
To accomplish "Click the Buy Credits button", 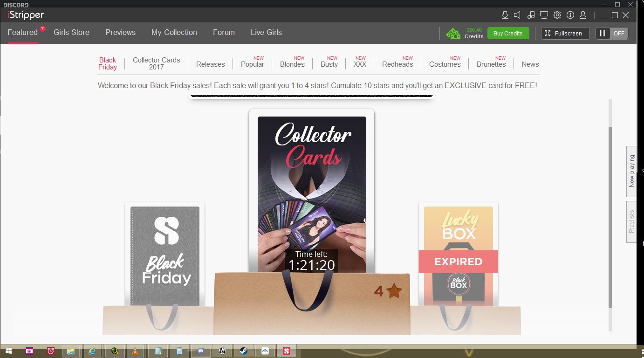I will [508, 33].
